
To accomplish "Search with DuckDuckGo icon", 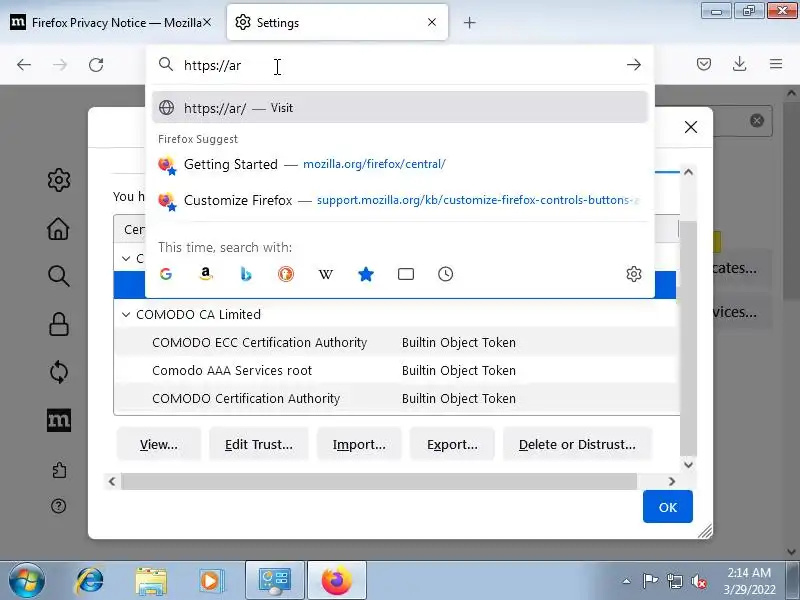I will point(286,274).
